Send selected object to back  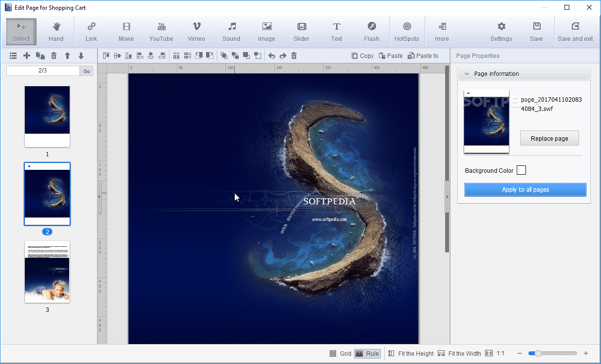coord(258,56)
